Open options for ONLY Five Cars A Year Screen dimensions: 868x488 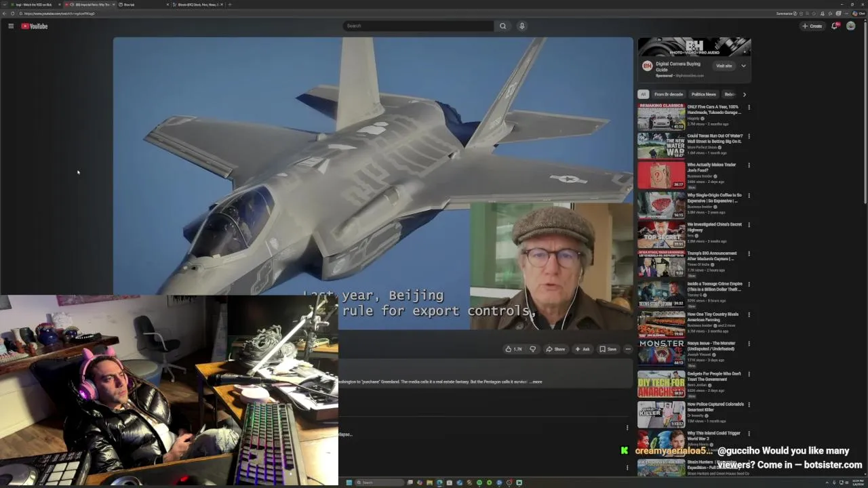tap(749, 107)
